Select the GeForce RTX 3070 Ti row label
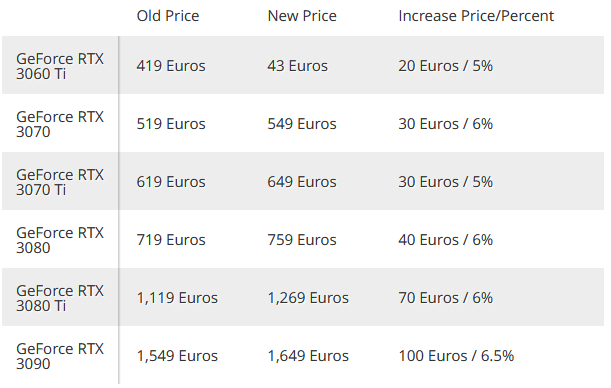 click(x=60, y=182)
